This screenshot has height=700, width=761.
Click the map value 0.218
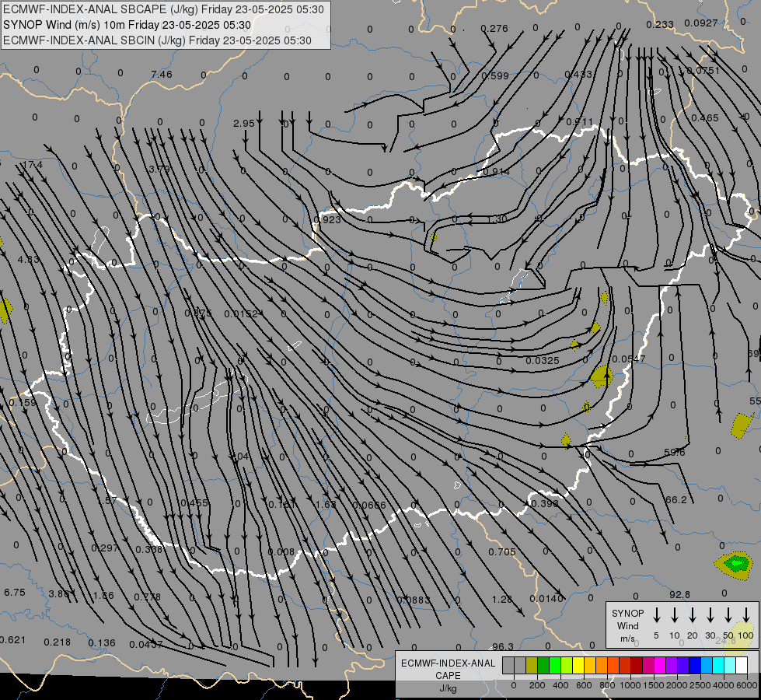pyautogui.click(x=58, y=642)
